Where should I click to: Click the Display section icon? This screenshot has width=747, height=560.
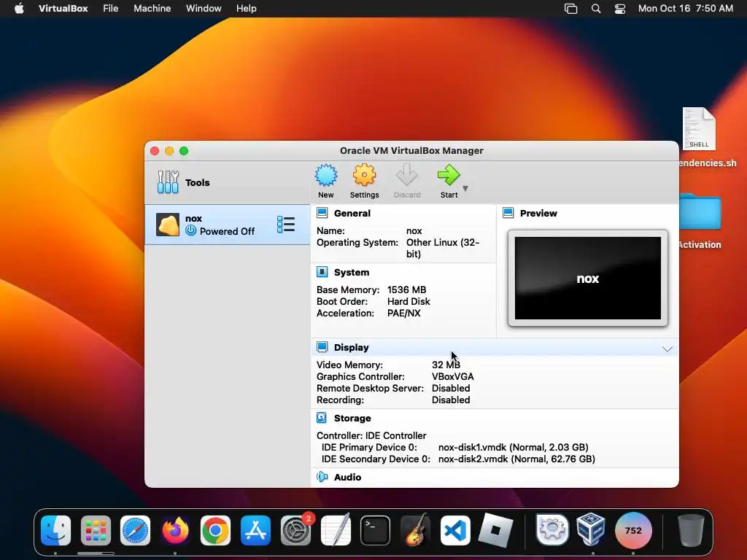tap(322, 347)
